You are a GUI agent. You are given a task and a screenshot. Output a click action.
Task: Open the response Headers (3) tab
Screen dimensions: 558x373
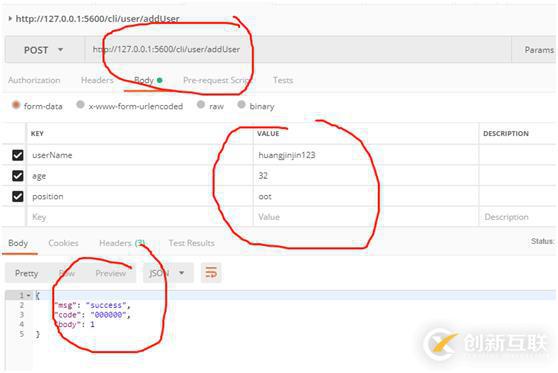[x=122, y=243]
